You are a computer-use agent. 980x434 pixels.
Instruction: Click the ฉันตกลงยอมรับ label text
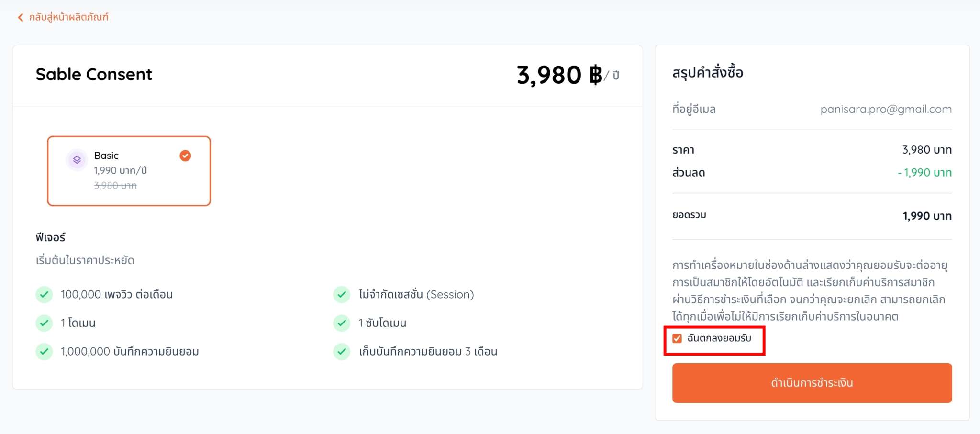click(x=719, y=338)
